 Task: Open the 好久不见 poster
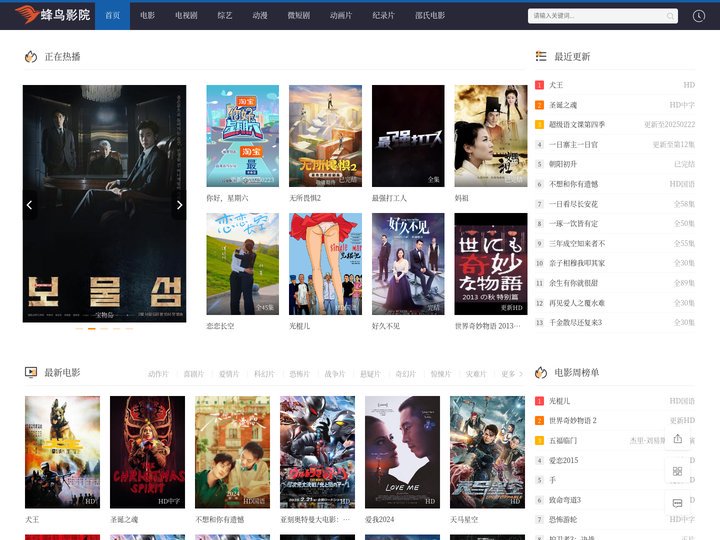(408, 264)
